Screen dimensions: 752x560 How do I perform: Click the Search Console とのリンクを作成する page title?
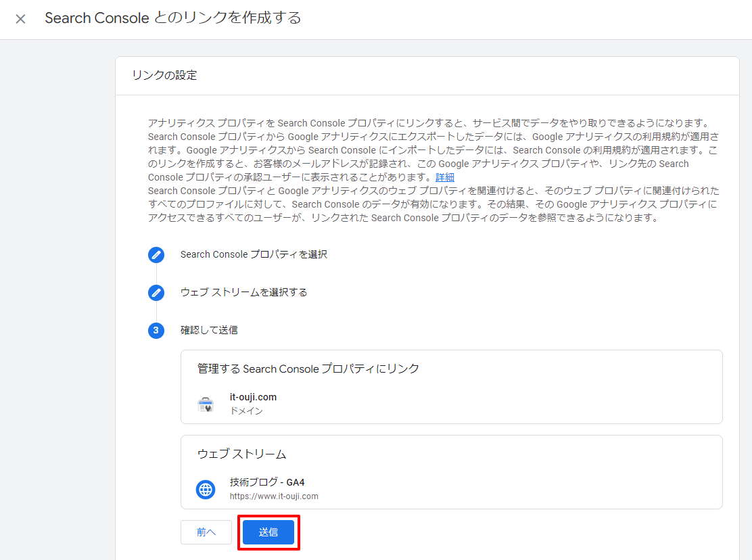[173, 18]
